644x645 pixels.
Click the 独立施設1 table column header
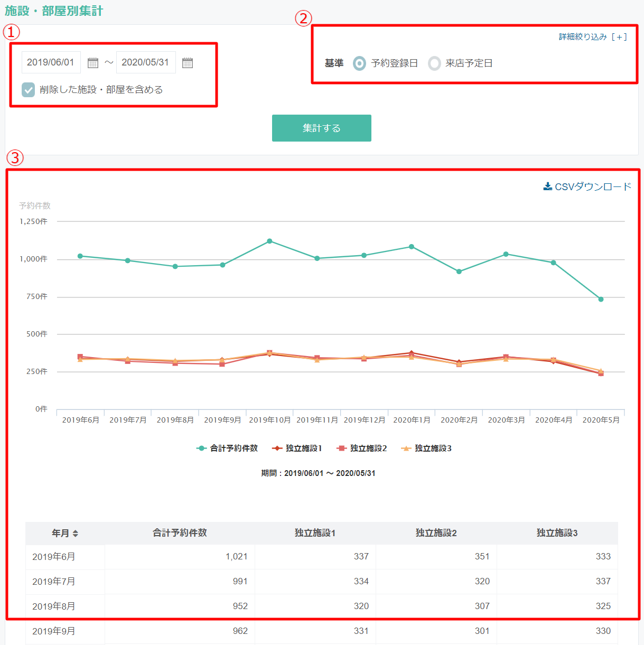tap(315, 533)
